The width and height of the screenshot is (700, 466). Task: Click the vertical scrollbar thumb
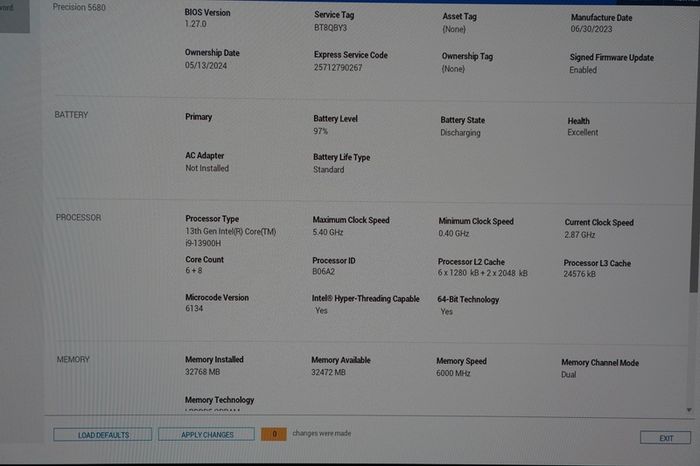pos(693,179)
